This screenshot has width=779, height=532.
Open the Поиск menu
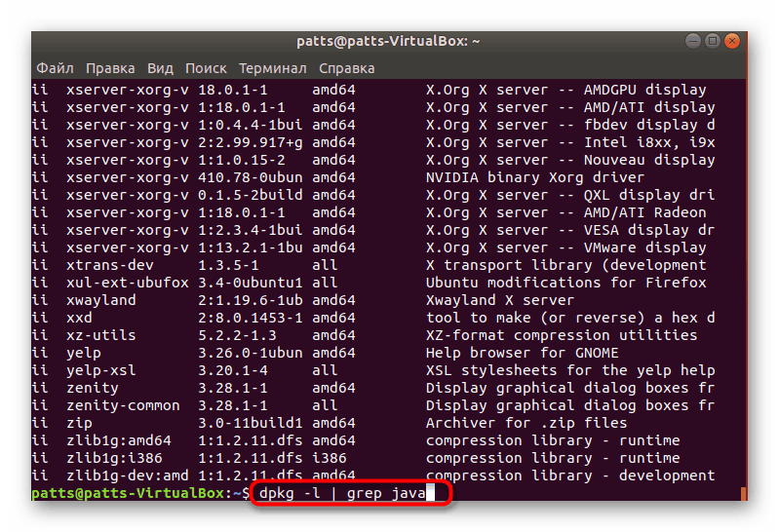206,68
